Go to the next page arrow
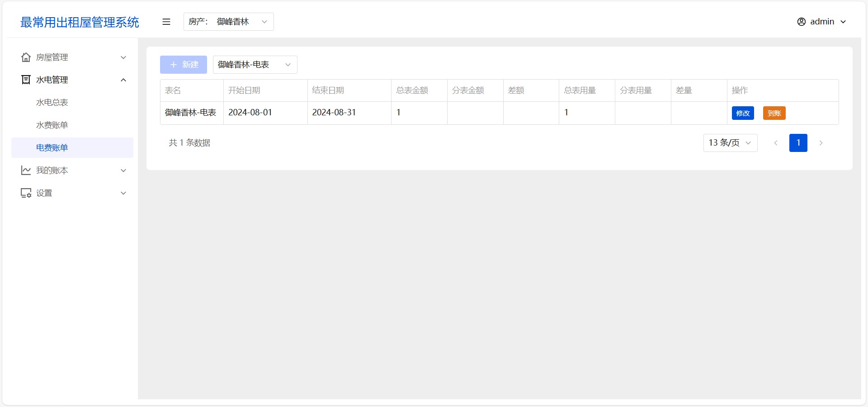Image resolution: width=868 pixels, height=407 pixels. (821, 143)
